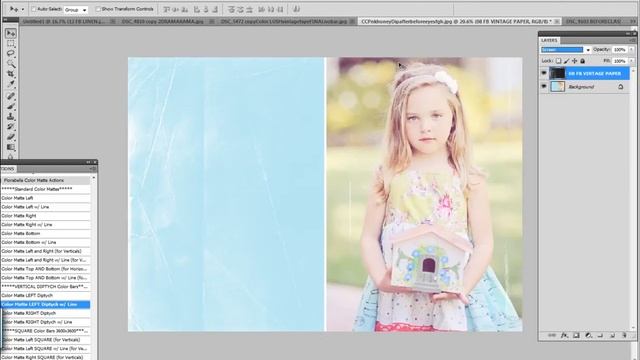Select the Gradient tool
The width and height of the screenshot is (640, 360).
11,147
